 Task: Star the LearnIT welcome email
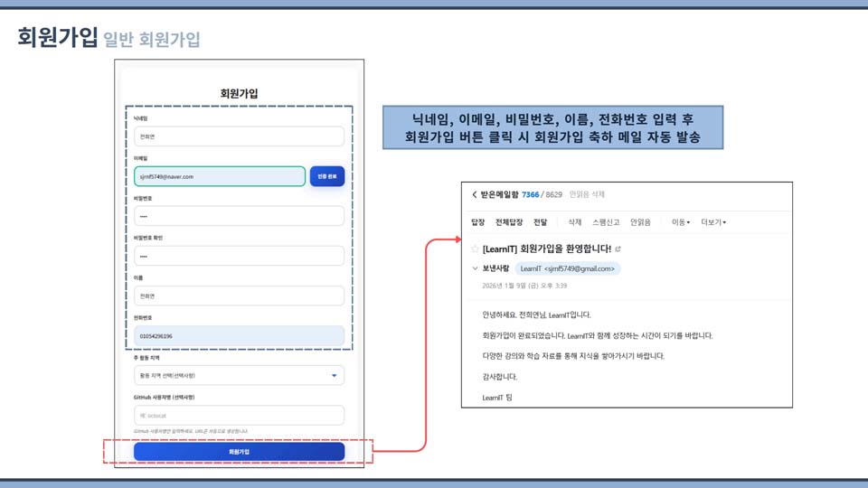(475, 249)
